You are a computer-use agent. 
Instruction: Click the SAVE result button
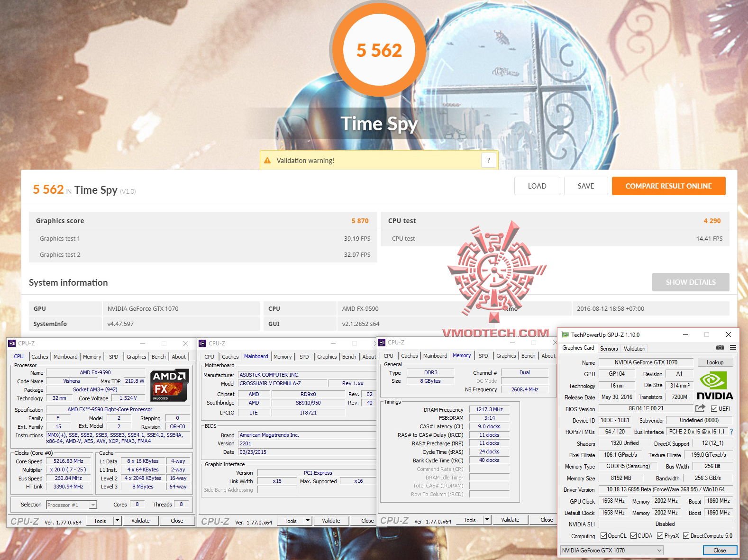[x=586, y=186]
